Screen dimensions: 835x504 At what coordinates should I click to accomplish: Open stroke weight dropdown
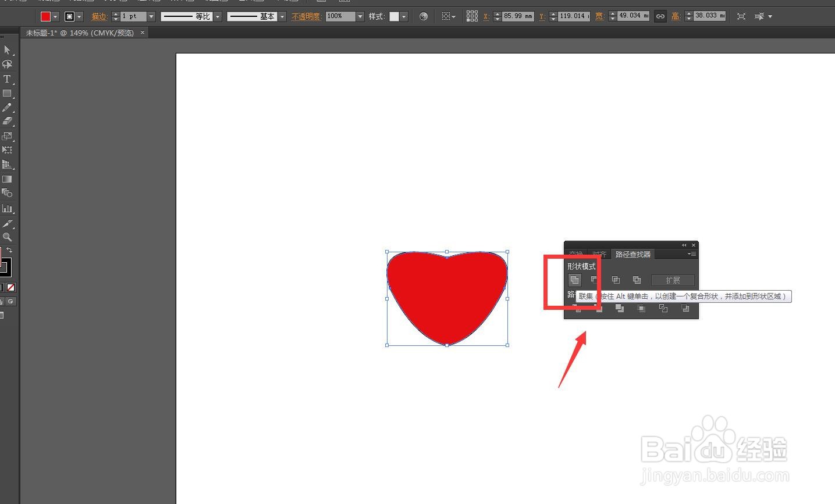[151, 17]
